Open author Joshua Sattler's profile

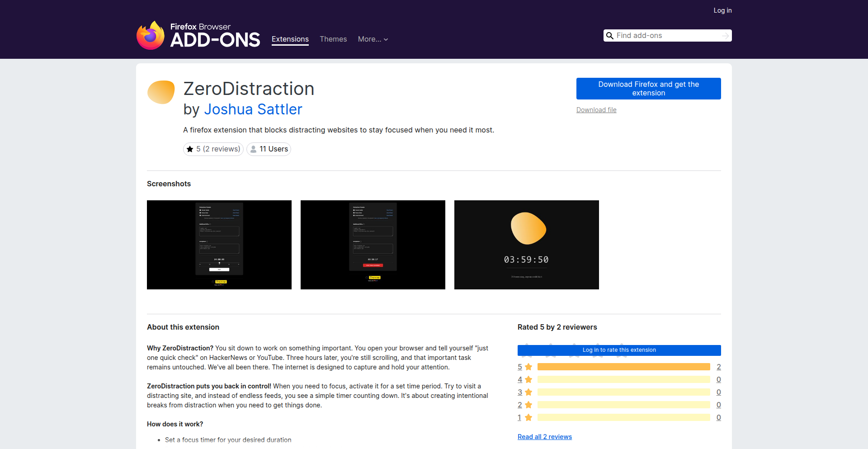253,109
